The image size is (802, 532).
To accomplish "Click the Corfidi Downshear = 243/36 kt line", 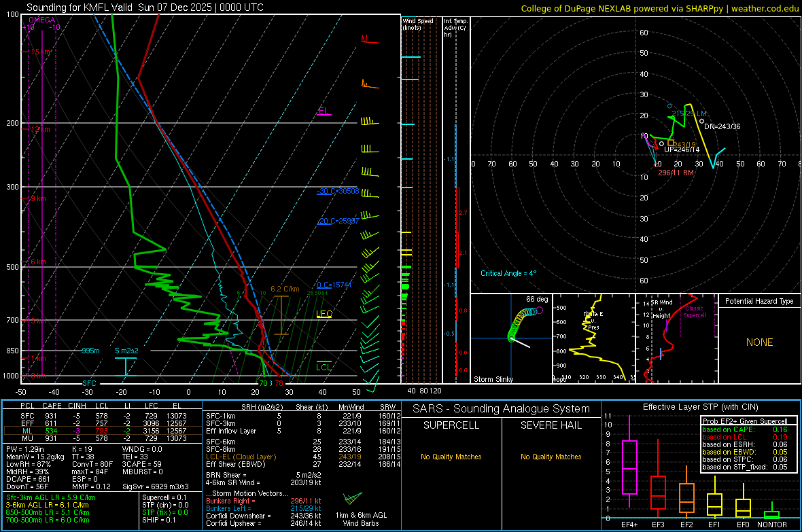I will (x=264, y=516).
